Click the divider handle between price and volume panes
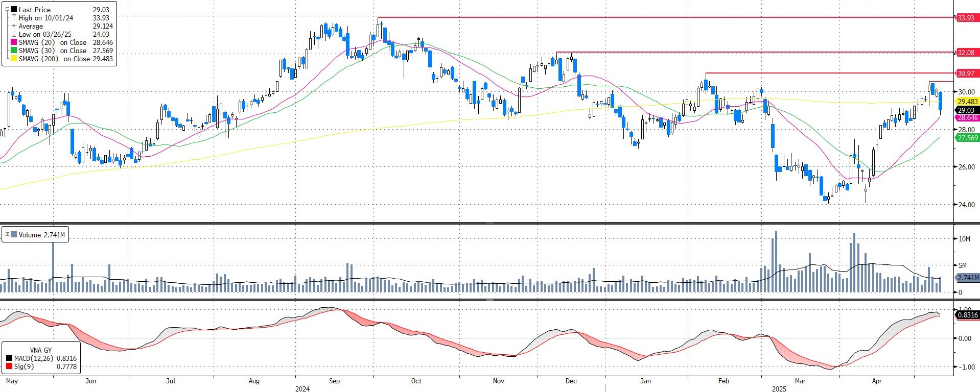 coord(490,223)
